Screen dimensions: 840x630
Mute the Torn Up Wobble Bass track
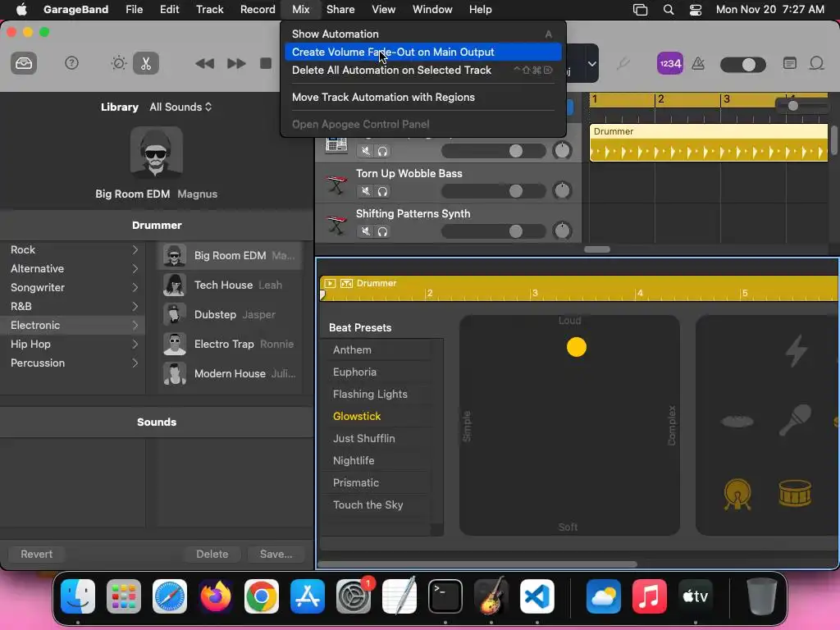[365, 191]
